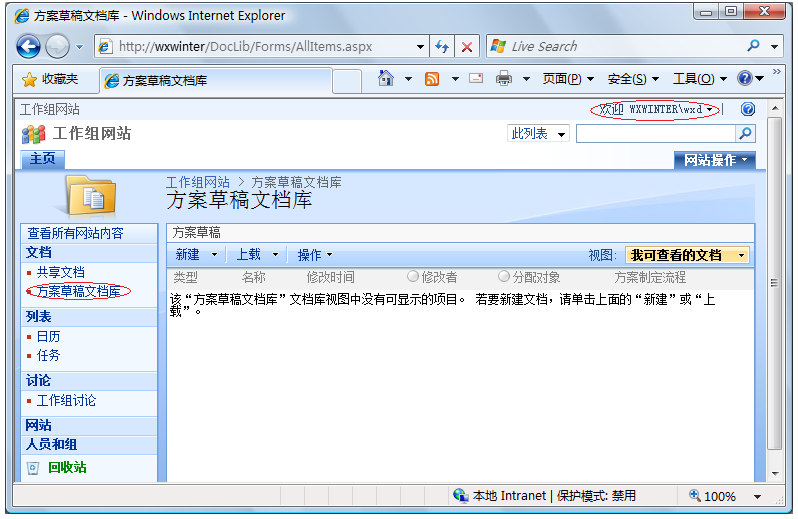The width and height of the screenshot is (798, 519).
Task: Click the SharePoint help icon near welcome
Action: (x=748, y=109)
